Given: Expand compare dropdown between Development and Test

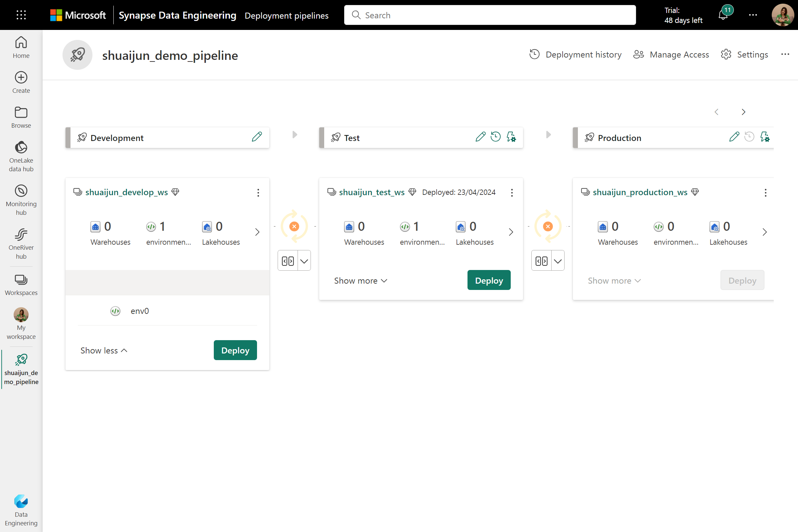Looking at the screenshot, I should coord(304,261).
